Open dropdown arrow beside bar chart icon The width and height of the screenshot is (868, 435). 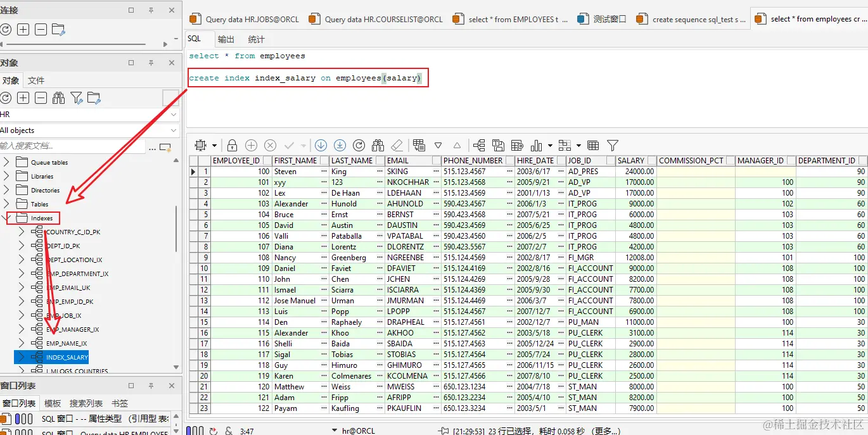click(549, 146)
